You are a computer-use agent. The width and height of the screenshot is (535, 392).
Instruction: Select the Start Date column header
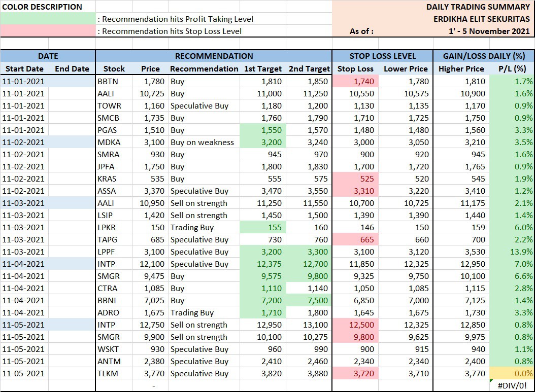(x=24, y=68)
